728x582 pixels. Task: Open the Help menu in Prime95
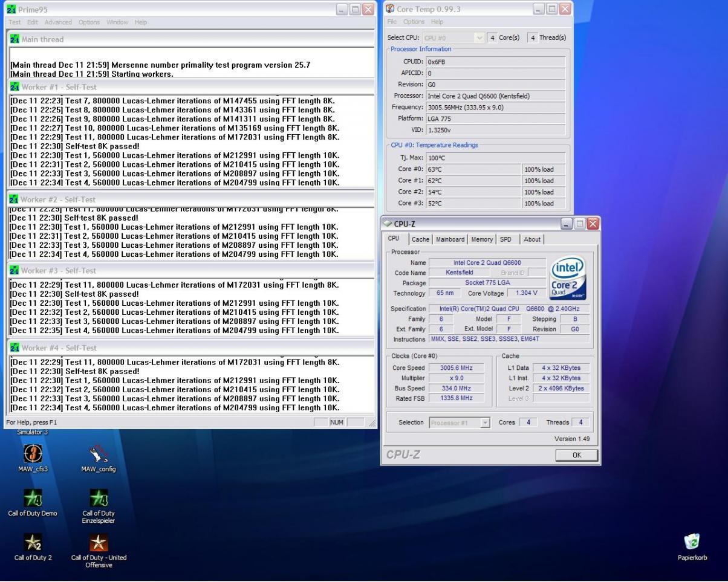tap(141, 22)
